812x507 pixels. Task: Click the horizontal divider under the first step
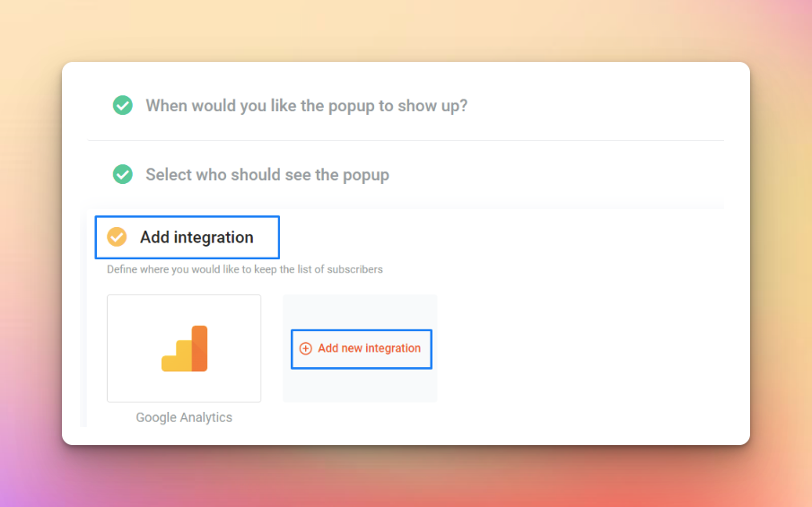pos(406,140)
